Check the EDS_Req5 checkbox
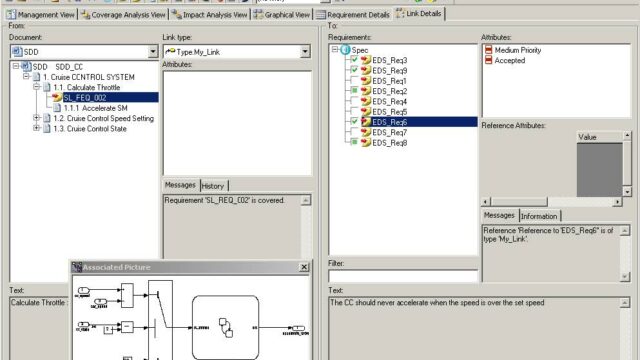 click(x=354, y=111)
